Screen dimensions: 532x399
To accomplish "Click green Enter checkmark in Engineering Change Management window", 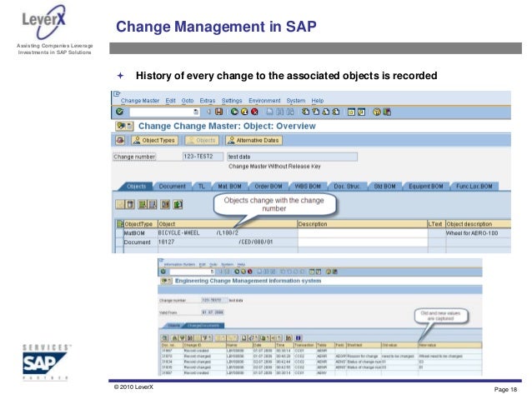I will [x=163, y=272].
